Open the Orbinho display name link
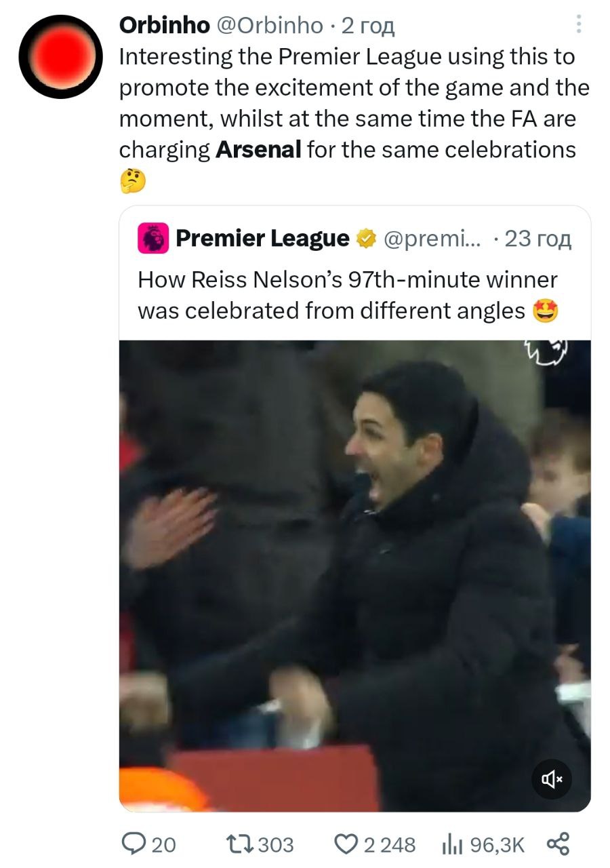The image size is (610, 868). [x=164, y=25]
